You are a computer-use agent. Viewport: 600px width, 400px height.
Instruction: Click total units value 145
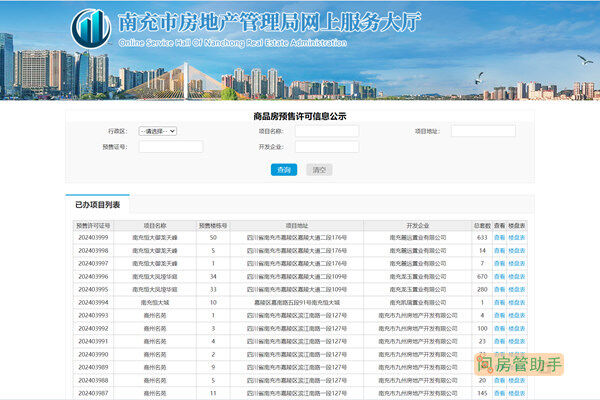482,393
